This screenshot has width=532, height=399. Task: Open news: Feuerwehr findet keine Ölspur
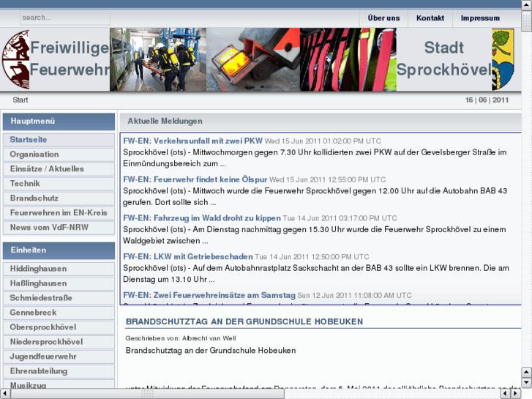195,179
